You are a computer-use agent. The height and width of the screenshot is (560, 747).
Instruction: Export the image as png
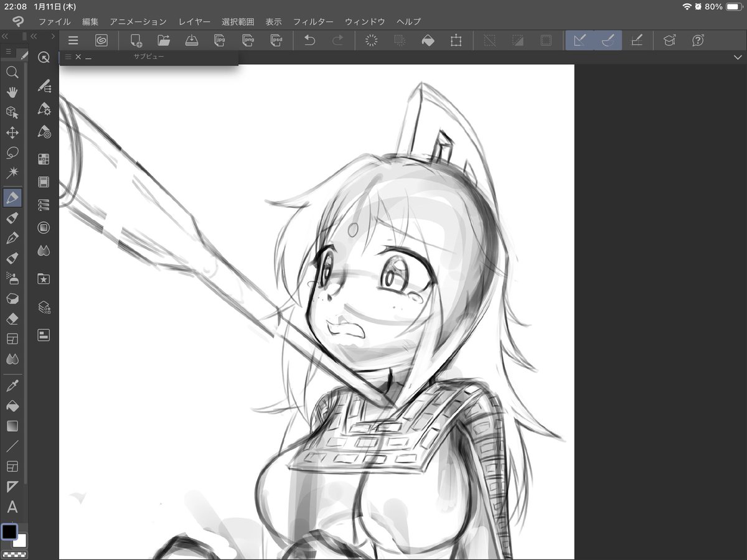tap(248, 41)
